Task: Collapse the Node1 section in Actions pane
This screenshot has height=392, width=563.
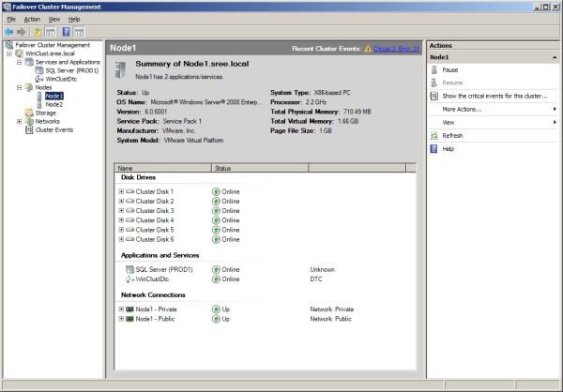Action: (555, 57)
